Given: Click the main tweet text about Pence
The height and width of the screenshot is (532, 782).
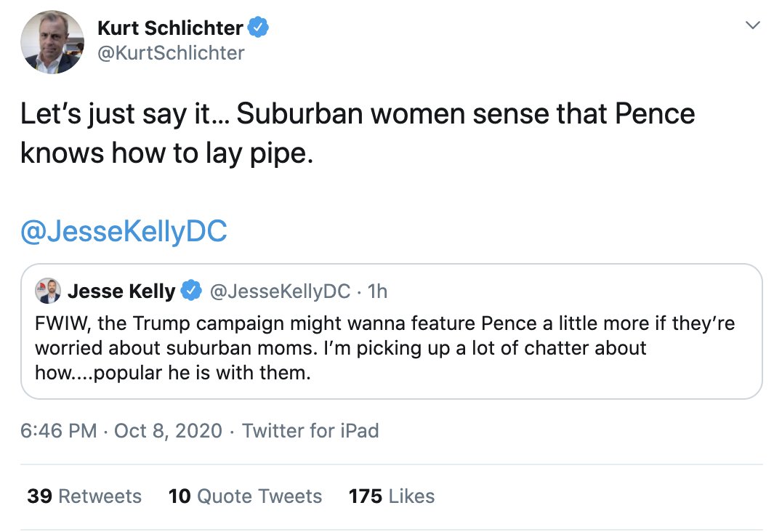Looking at the screenshot, I should 356,134.
